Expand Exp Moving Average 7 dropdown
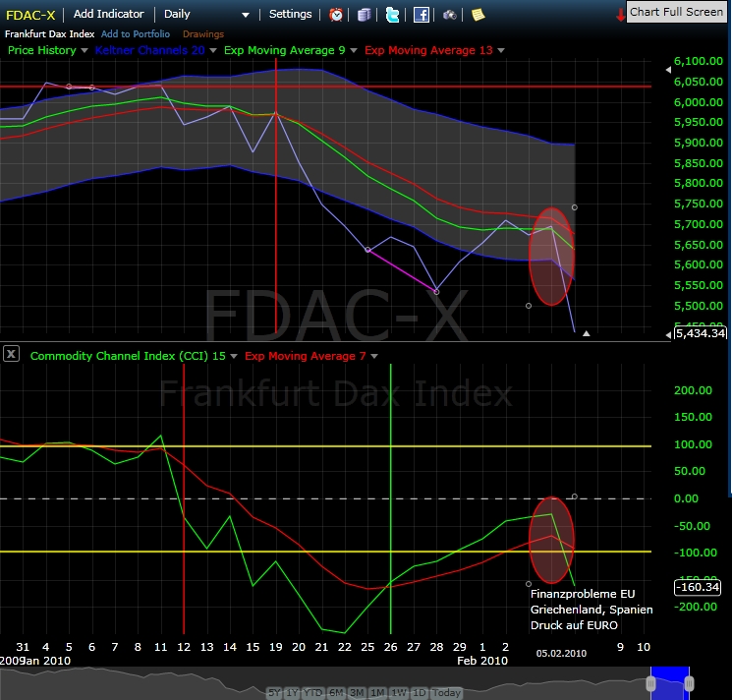 coord(374,356)
